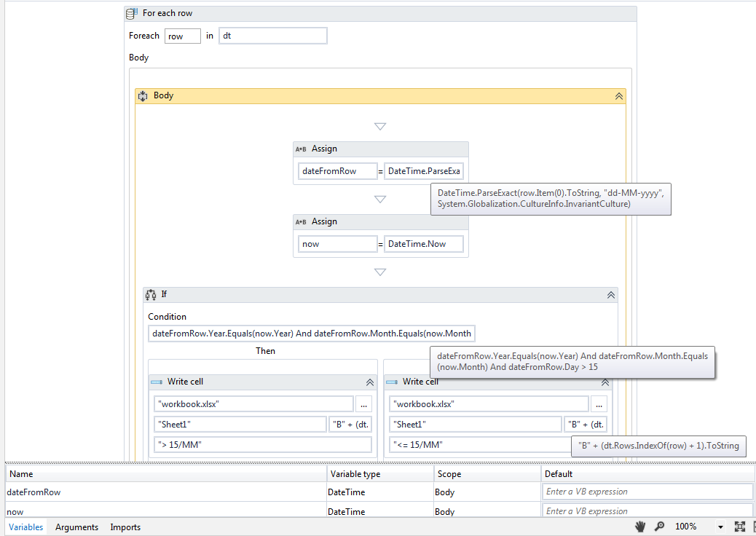Select dateFromRow in variables list
This screenshot has height=536, width=756.
(166, 492)
